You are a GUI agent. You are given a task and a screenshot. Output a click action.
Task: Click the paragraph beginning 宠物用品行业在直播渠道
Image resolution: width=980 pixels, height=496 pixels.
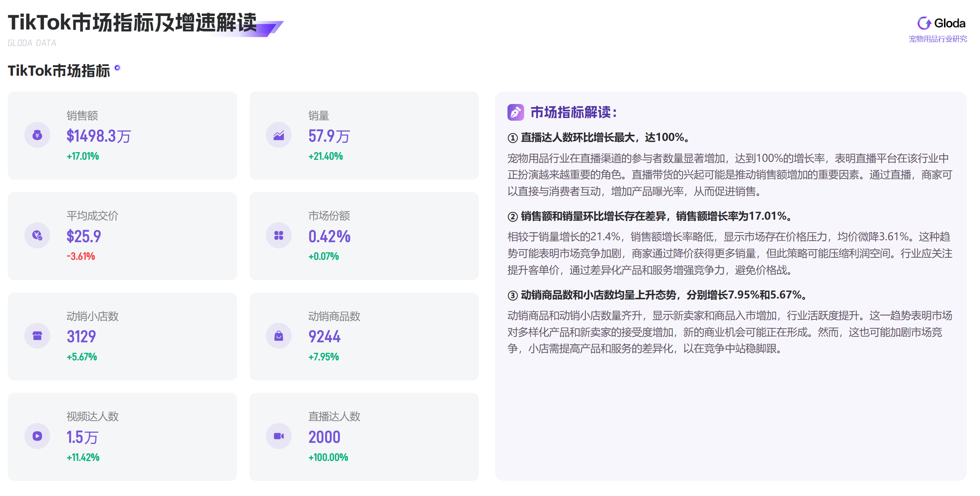point(730,175)
